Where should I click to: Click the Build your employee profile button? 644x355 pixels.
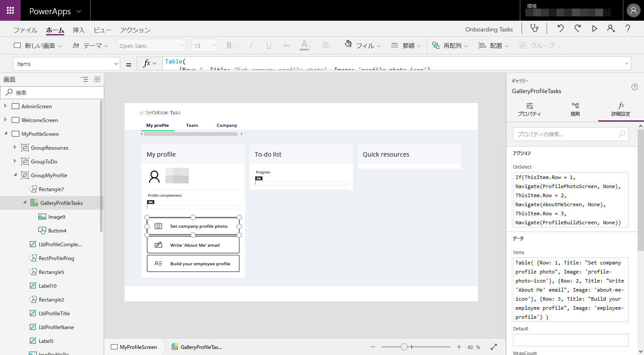tap(193, 264)
